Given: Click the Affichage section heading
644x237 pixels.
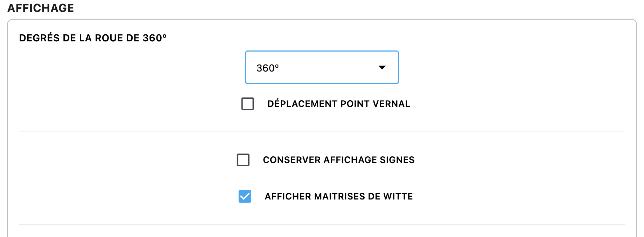Looking at the screenshot, I should [41, 8].
